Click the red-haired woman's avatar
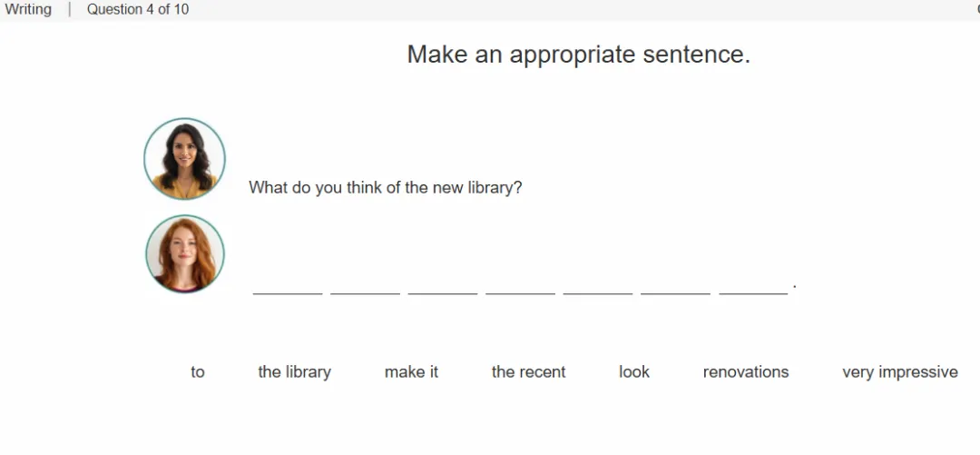 [185, 253]
